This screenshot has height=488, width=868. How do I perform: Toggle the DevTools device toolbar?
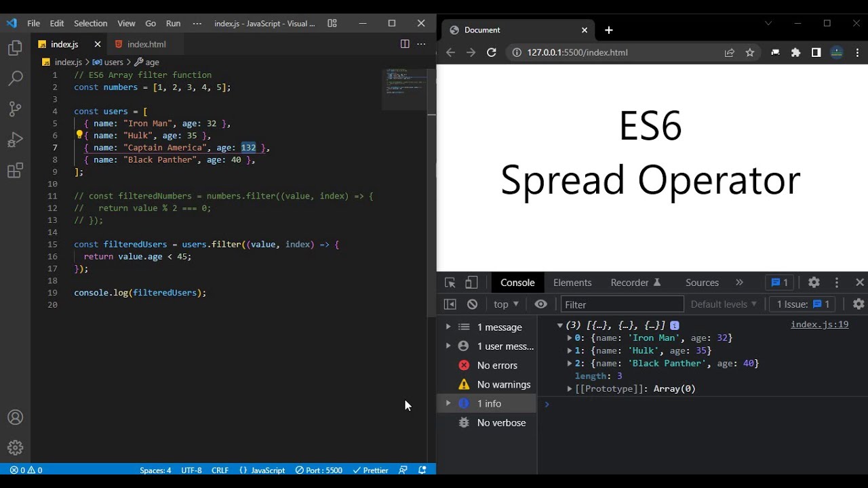[x=471, y=283]
